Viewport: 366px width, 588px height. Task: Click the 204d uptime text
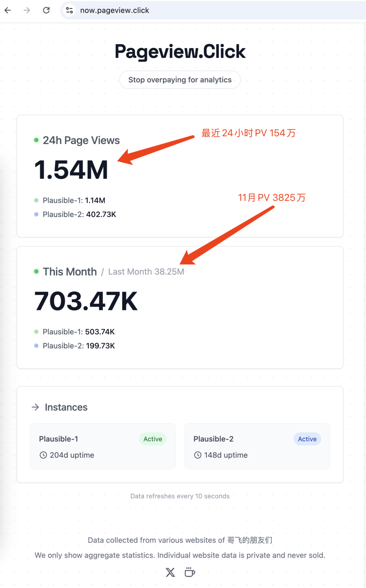click(x=72, y=455)
